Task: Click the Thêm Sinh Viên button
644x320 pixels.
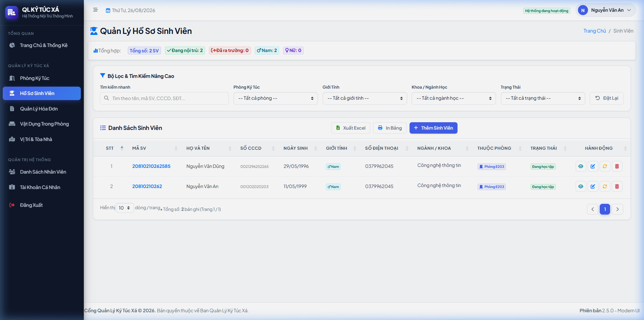Action: [x=433, y=128]
